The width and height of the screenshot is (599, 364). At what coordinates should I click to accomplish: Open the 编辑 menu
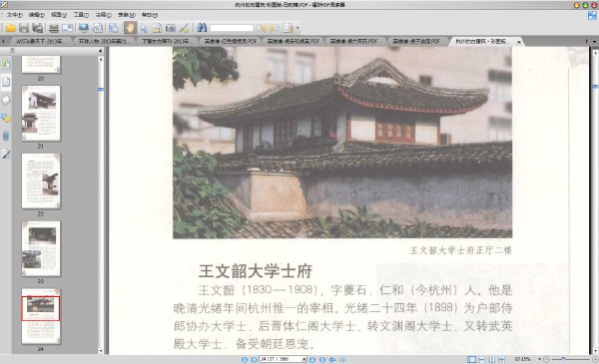point(37,15)
